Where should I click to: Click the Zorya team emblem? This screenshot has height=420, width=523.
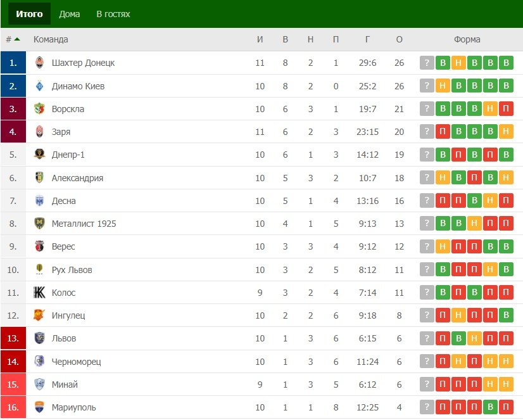coord(39,132)
